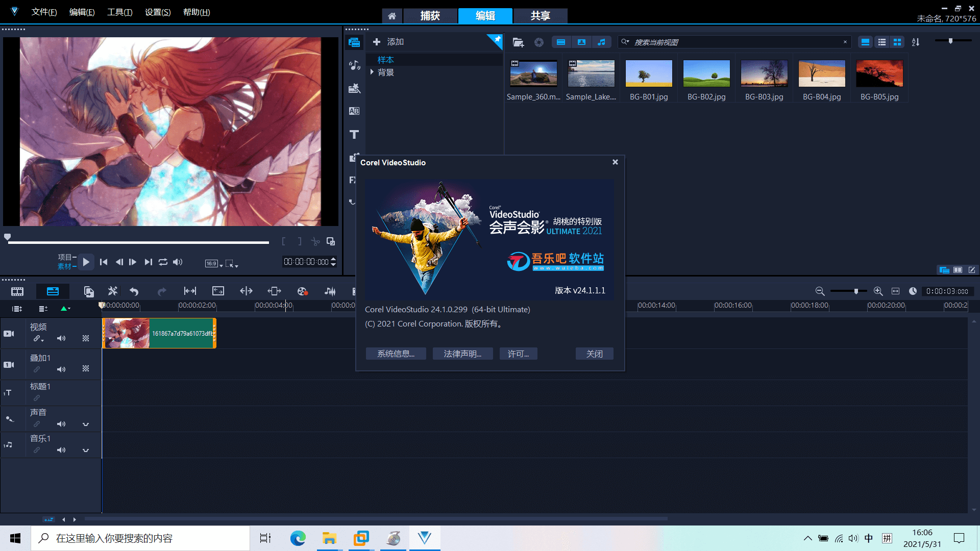This screenshot has width=980, height=551.
Task: Click the home tab icon
Action: click(391, 16)
